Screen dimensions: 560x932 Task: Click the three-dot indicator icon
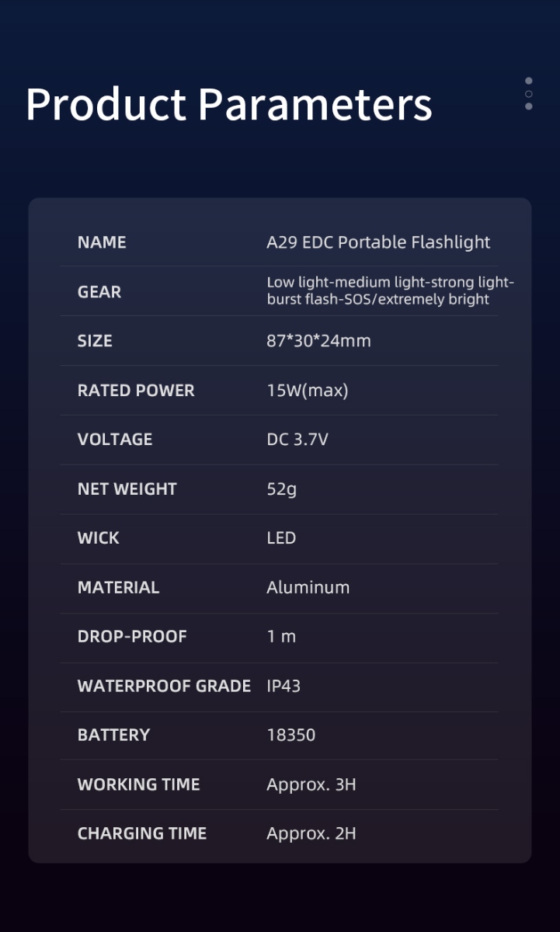click(x=529, y=93)
